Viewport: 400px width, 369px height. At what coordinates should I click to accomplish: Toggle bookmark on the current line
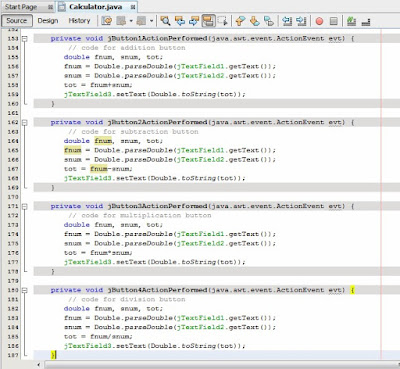269,21
